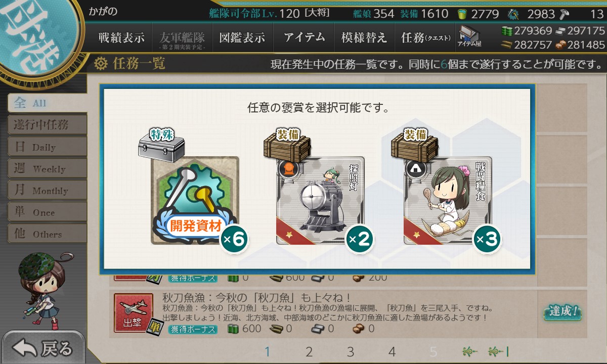Screen dimensions: 607x364
Task: Filter quests by 週 Weekly
Action: pos(47,169)
